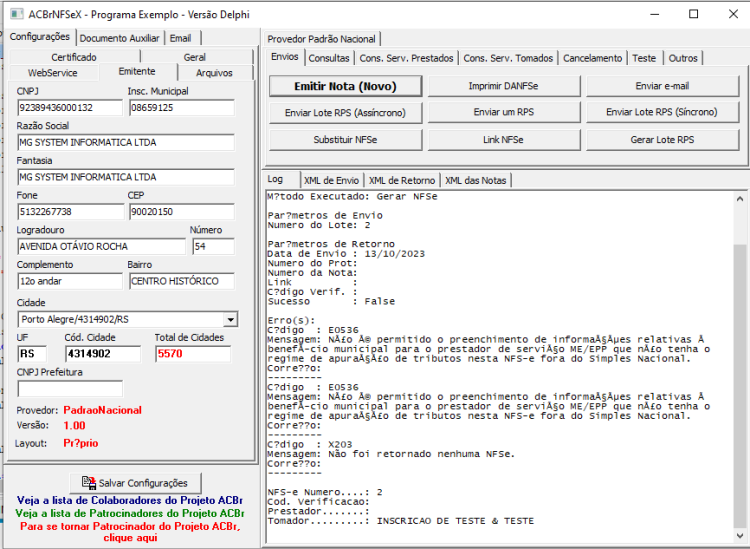Click the Insc. Municipal field

pyautogui.click(x=182, y=108)
